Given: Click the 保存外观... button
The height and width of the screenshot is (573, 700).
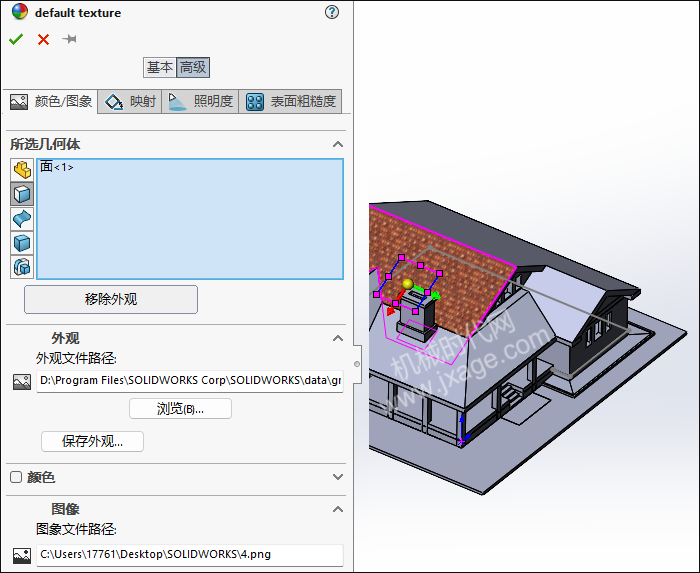Looking at the screenshot, I should 92,441.
